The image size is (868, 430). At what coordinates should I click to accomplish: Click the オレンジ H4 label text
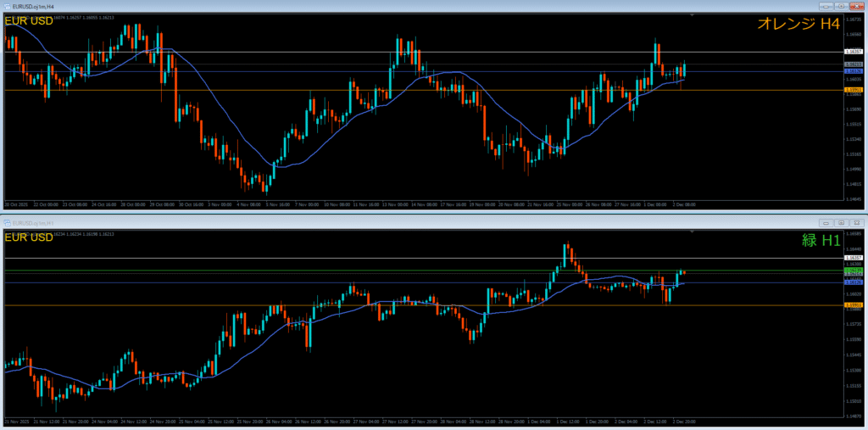click(798, 25)
